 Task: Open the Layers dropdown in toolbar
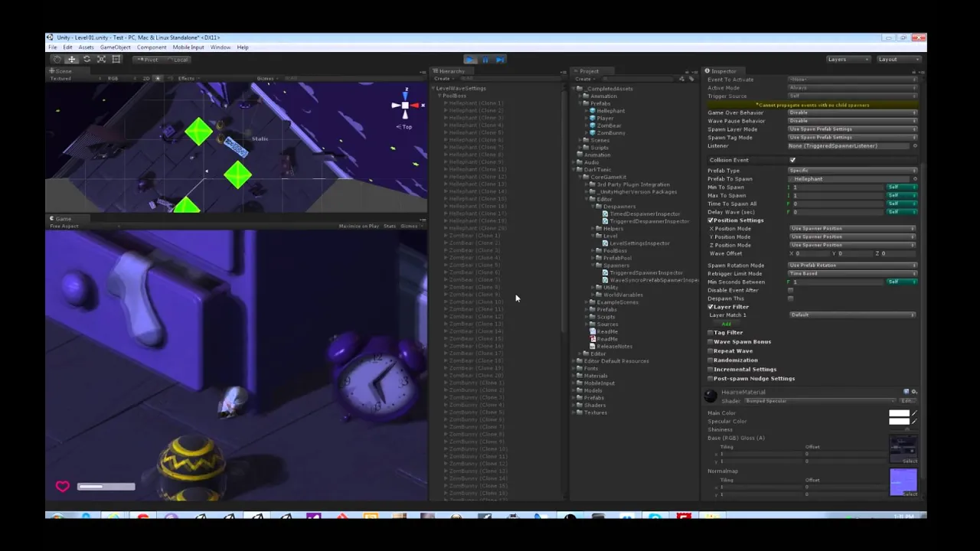click(848, 59)
